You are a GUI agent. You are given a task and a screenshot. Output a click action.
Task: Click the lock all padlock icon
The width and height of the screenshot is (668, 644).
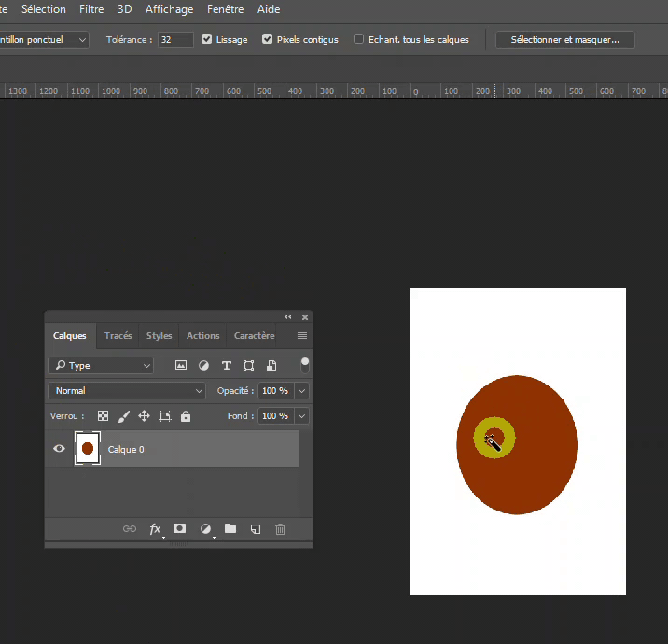[x=186, y=416]
